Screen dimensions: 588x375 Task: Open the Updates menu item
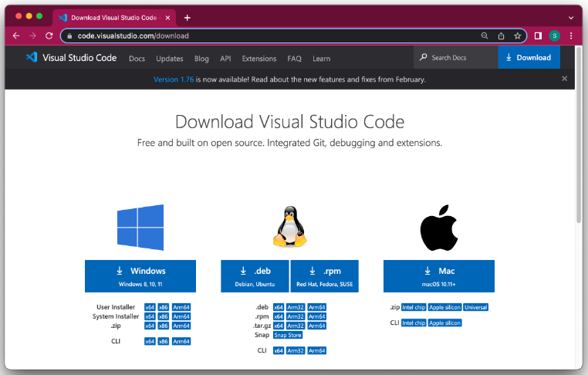point(170,59)
